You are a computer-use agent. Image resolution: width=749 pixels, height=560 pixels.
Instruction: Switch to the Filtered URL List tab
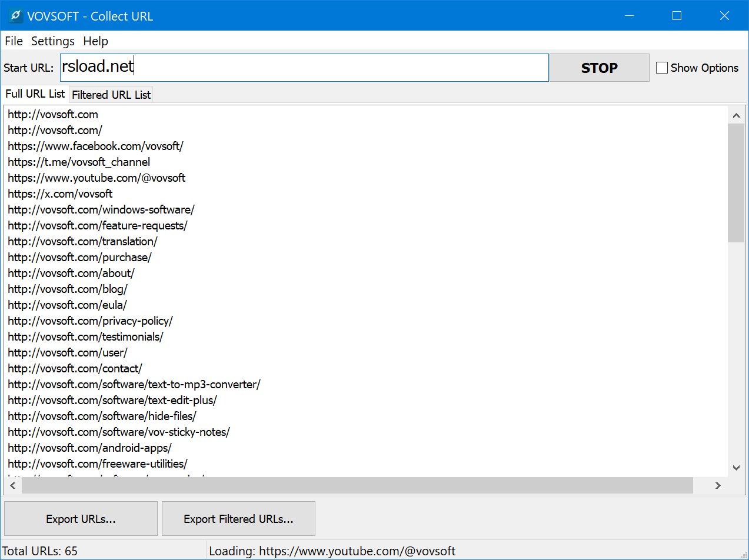click(x=111, y=94)
